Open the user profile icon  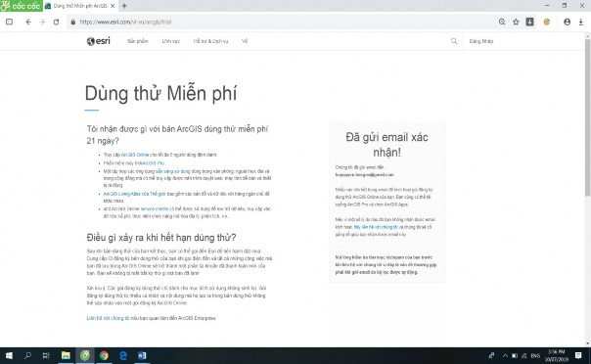[567, 22]
